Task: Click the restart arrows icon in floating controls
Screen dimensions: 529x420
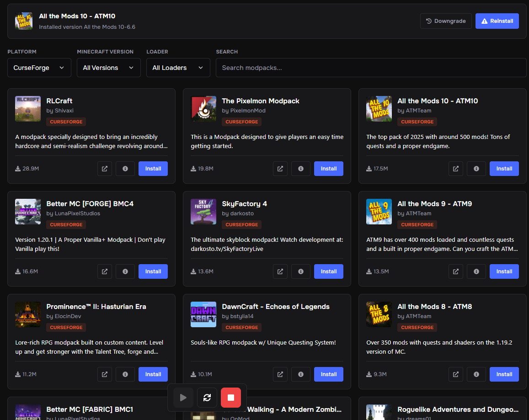Action: pos(207,398)
